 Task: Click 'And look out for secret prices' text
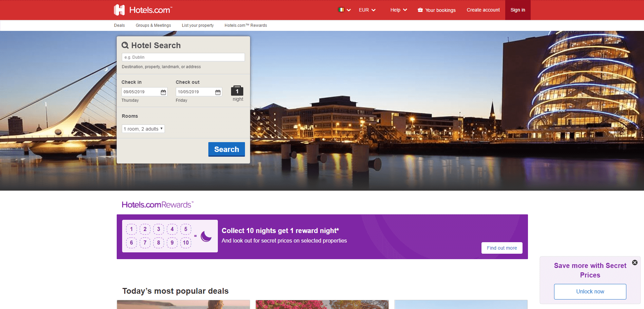tap(284, 240)
